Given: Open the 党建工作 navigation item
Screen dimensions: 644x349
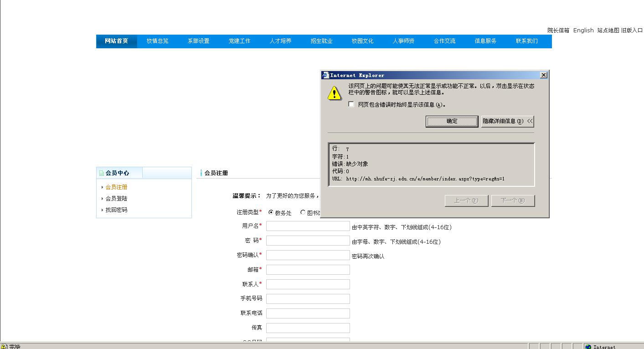Looking at the screenshot, I should pyautogui.click(x=239, y=41).
